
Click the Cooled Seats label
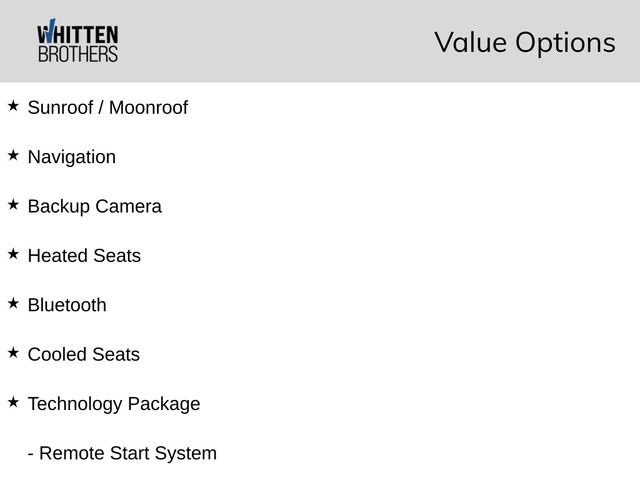click(83, 355)
